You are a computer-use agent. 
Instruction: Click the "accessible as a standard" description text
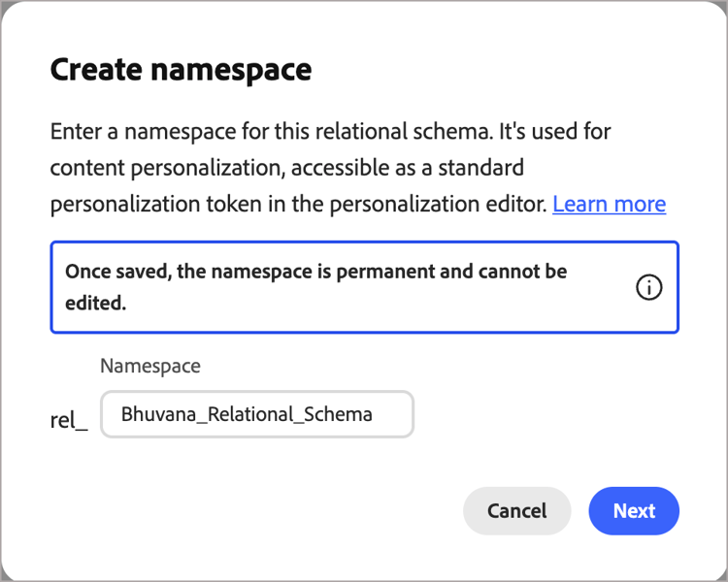click(418, 167)
